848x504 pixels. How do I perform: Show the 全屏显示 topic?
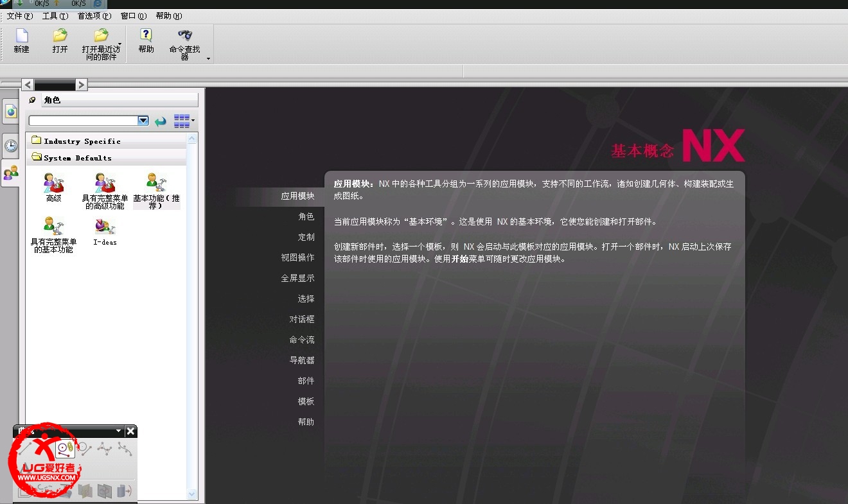click(297, 279)
